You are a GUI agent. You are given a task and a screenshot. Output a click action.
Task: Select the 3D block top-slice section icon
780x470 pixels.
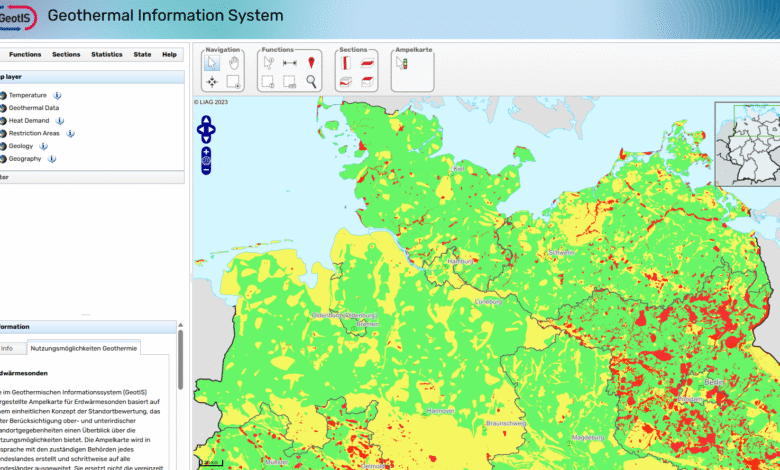click(x=368, y=82)
